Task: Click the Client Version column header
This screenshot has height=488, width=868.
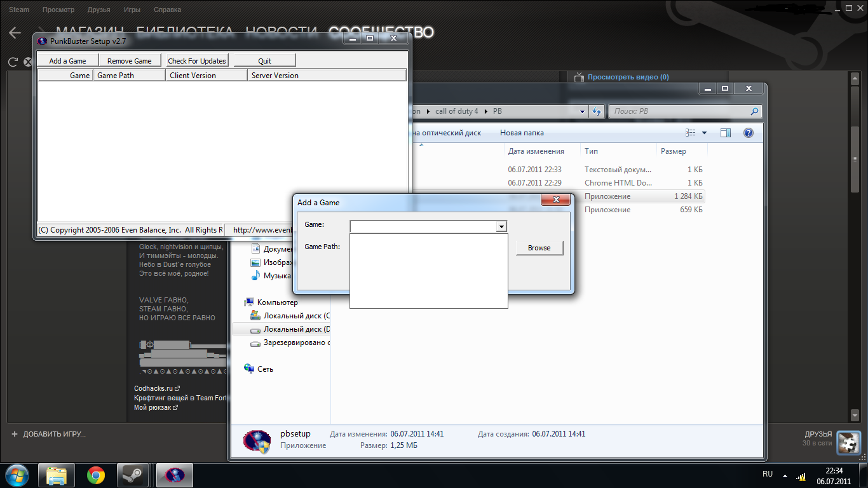Action: point(207,75)
